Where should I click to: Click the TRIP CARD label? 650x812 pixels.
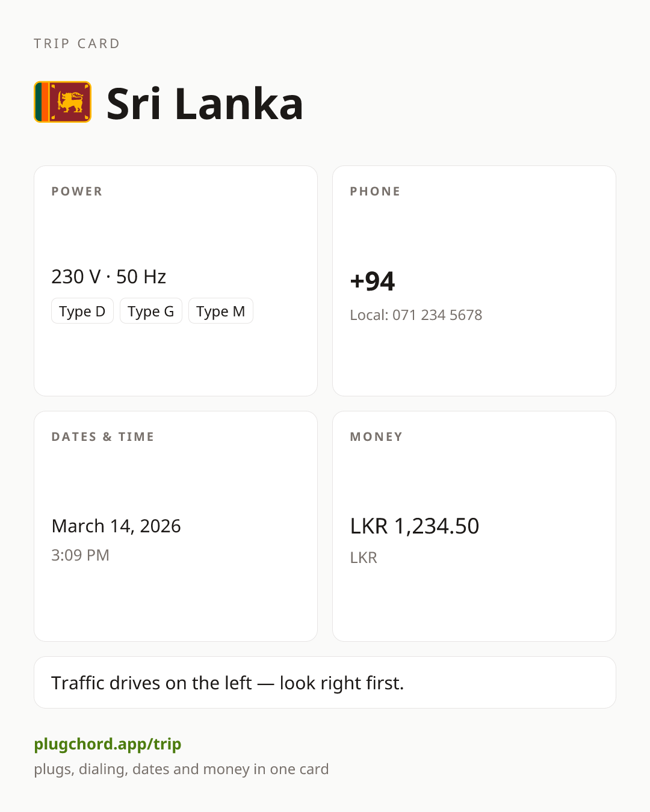[x=77, y=43]
